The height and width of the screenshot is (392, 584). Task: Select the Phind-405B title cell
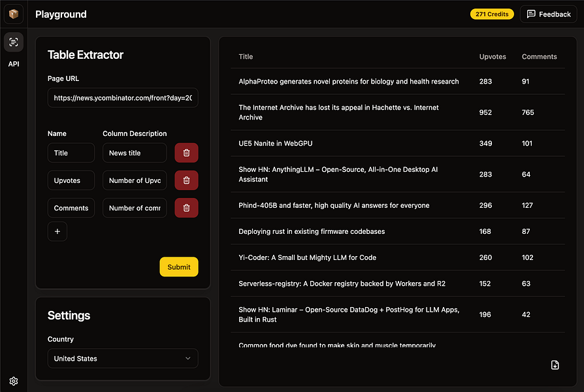334,205
